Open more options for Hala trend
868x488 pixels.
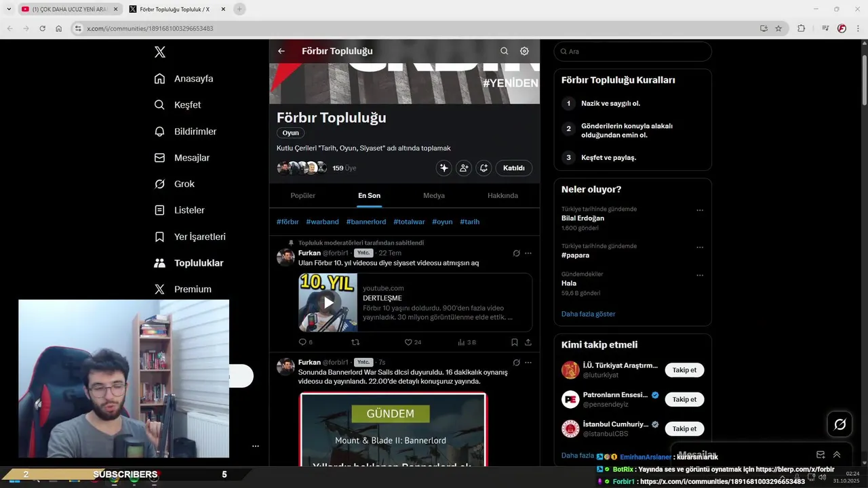(x=700, y=275)
